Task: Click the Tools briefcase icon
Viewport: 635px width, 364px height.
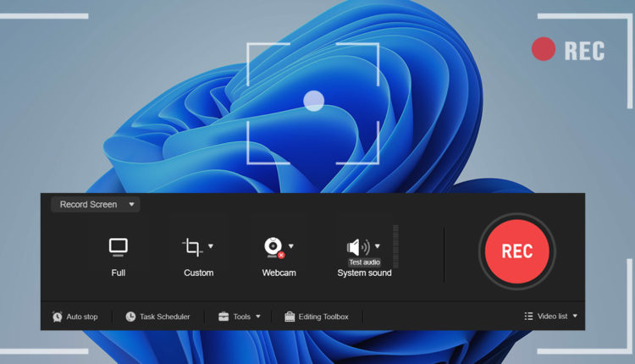Action: coord(224,317)
